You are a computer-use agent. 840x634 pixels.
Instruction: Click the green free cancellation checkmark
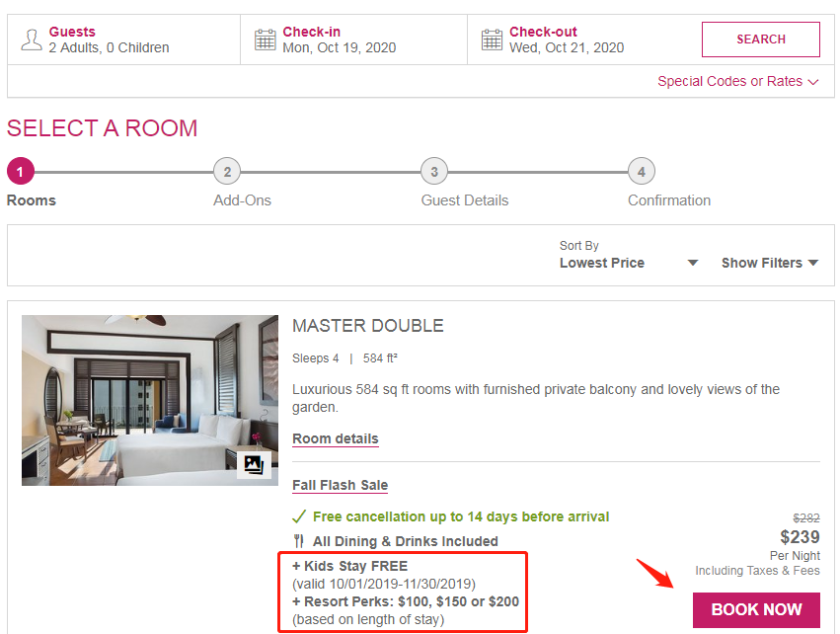(x=299, y=516)
